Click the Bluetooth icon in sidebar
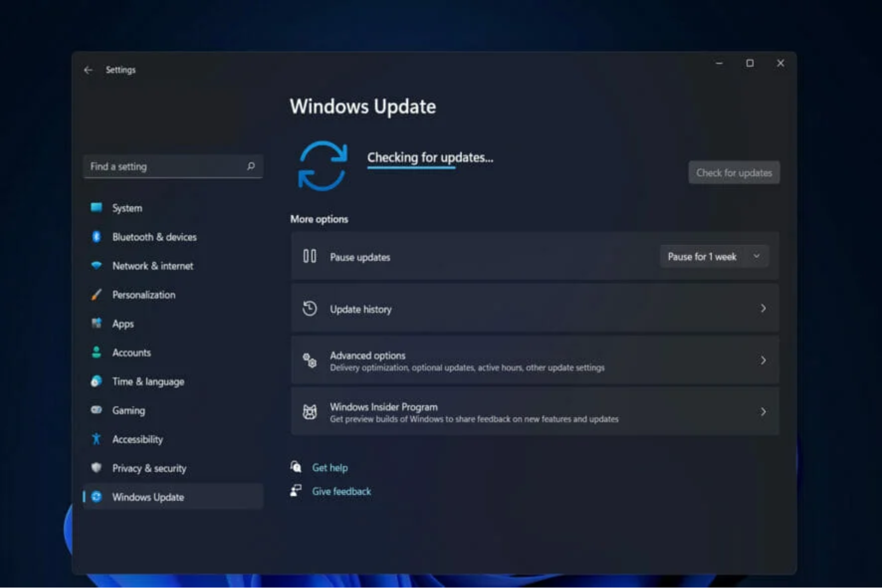Image resolution: width=882 pixels, height=588 pixels. click(96, 237)
